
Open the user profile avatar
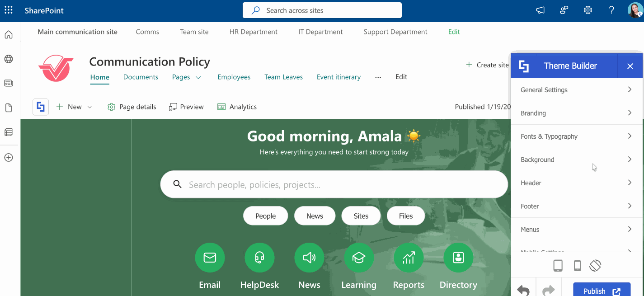click(635, 10)
